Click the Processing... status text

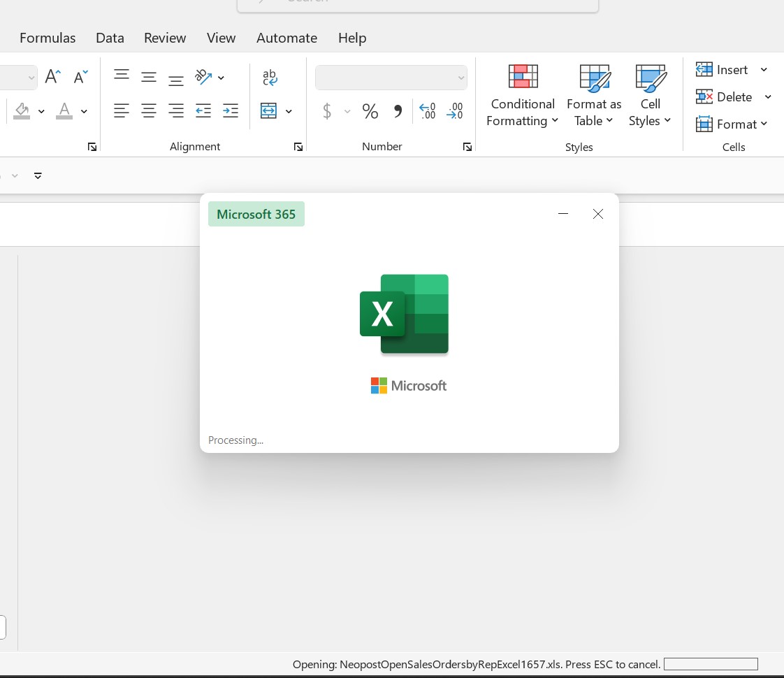[235, 440]
